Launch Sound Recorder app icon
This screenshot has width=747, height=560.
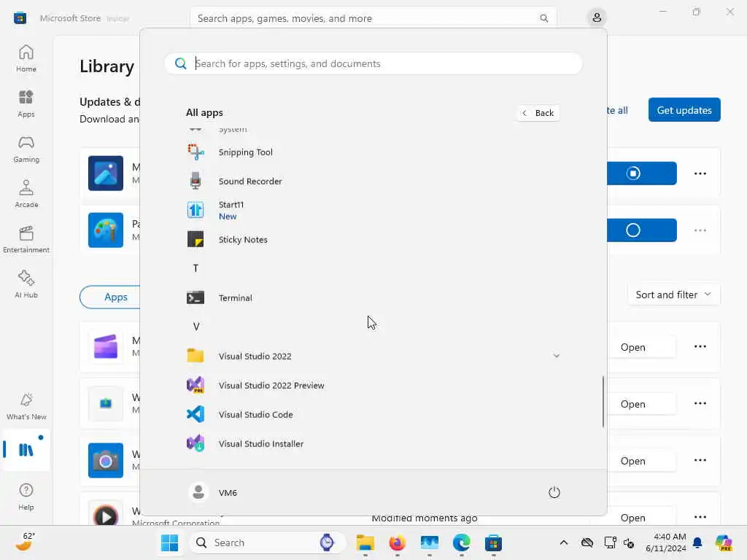click(196, 181)
